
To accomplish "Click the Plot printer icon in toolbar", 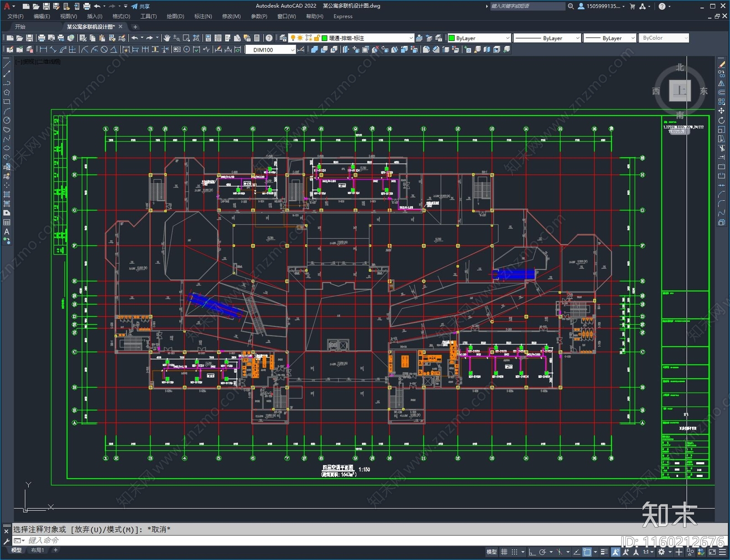I will (x=42, y=38).
